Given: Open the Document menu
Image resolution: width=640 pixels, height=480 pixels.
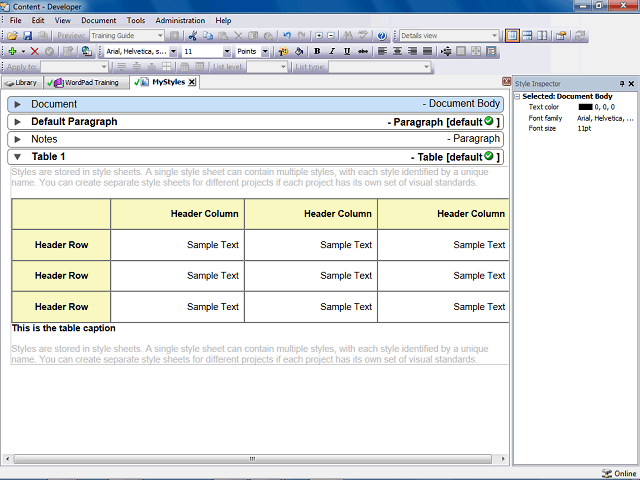Looking at the screenshot, I should (98, 20).
